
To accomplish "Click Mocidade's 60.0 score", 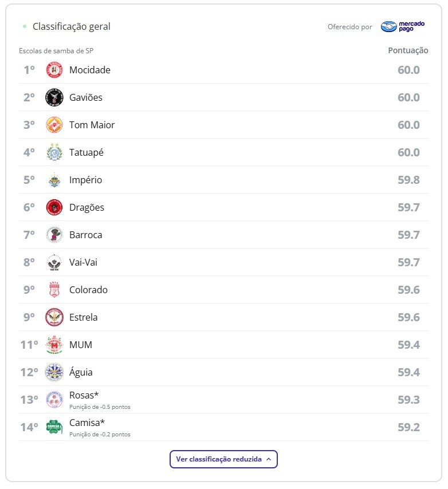I will [408, 70].
